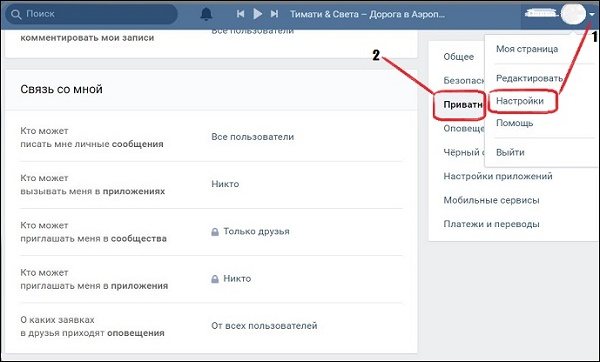Viewport: 600px width, 362px height.
Task: Switch to the Общее settings tab
Action: click(458, 57)
